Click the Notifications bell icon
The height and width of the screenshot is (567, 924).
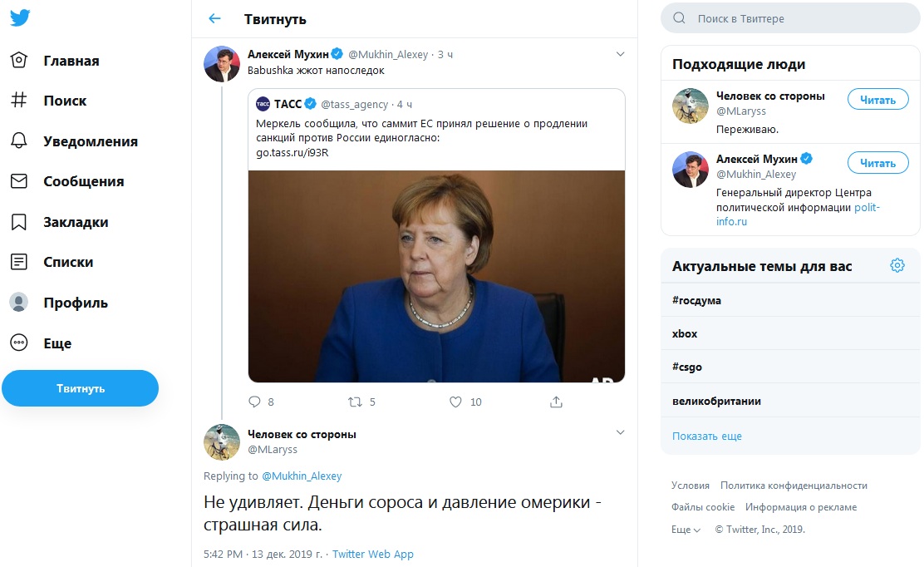pyautogui.click(x=19, y=141)
